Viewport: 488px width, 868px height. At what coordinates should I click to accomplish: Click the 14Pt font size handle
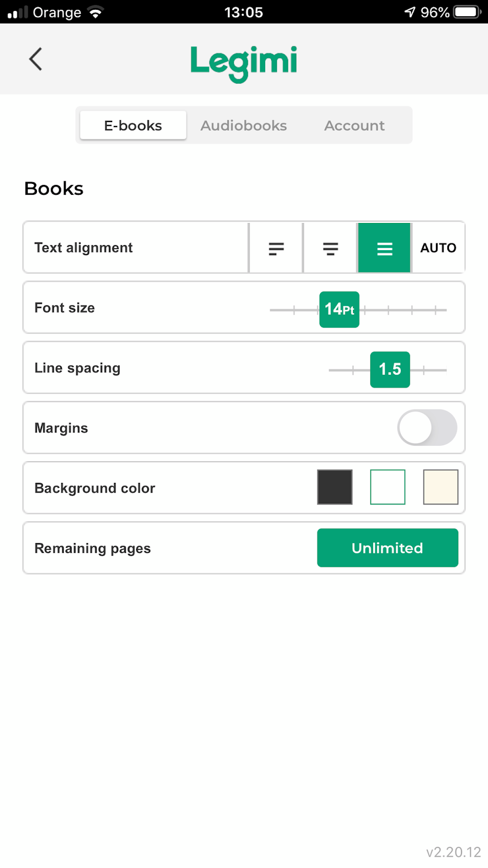coord(339,309)
